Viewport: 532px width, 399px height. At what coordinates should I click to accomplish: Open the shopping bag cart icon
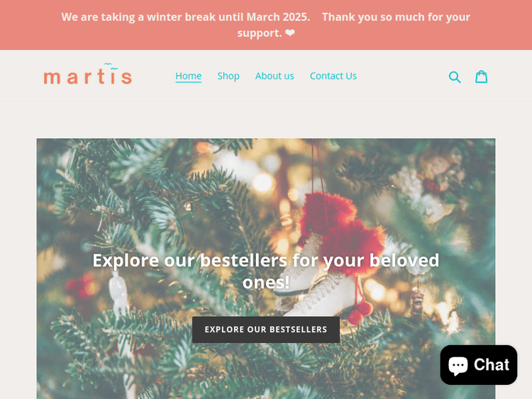coord(481,77)
